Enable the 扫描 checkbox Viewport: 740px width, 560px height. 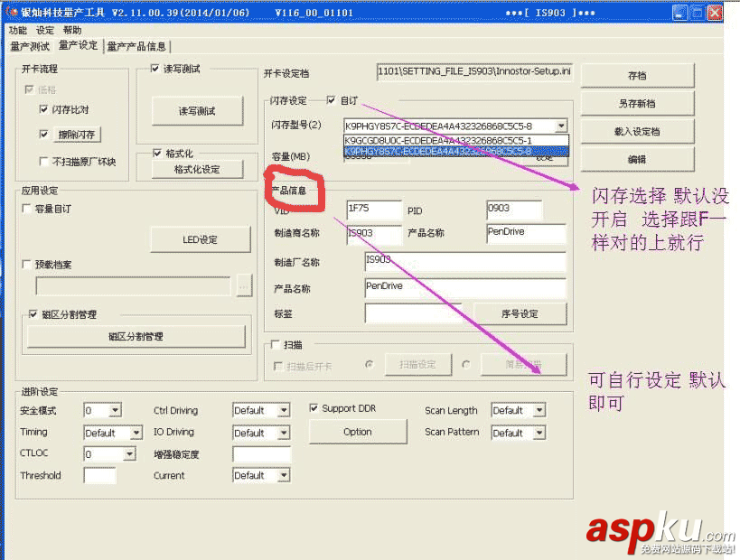click(x=276, y=345)
